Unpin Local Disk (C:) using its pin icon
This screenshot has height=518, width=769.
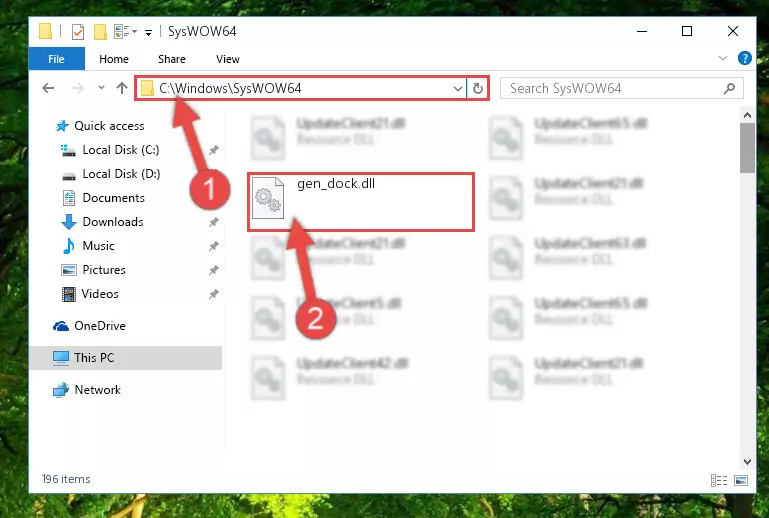tap(213, 150)
